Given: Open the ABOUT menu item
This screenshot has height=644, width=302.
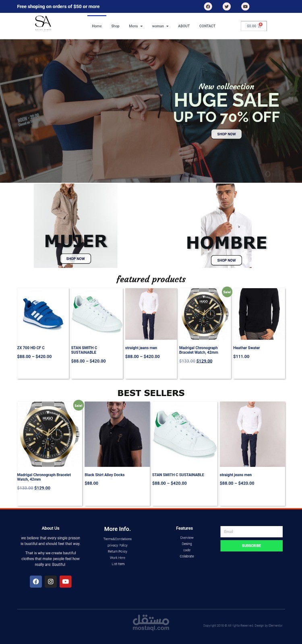Looking at the screenshot, I should click(184, 26).
